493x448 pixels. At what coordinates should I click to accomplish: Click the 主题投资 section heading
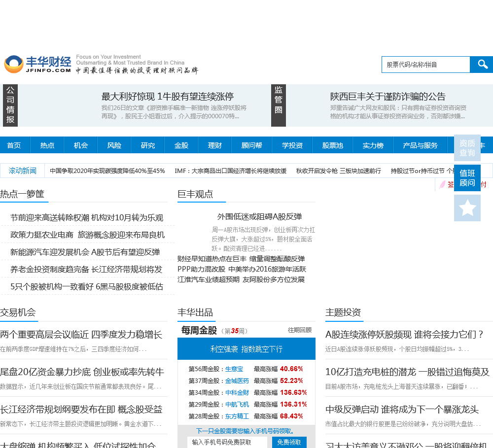coord(343,312)
